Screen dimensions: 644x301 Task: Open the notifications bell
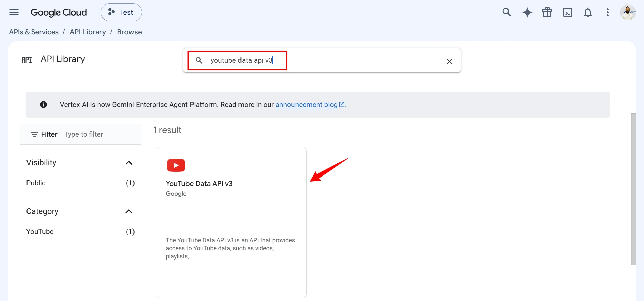click(x=588, y=12)
